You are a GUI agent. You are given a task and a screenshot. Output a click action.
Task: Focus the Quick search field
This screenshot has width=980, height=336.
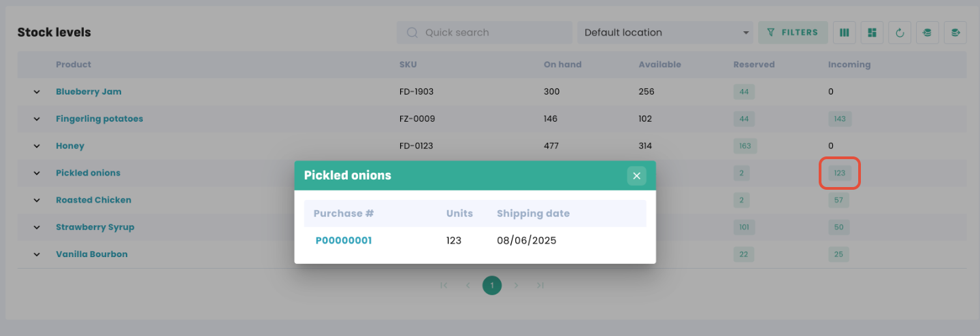[485, 32]
